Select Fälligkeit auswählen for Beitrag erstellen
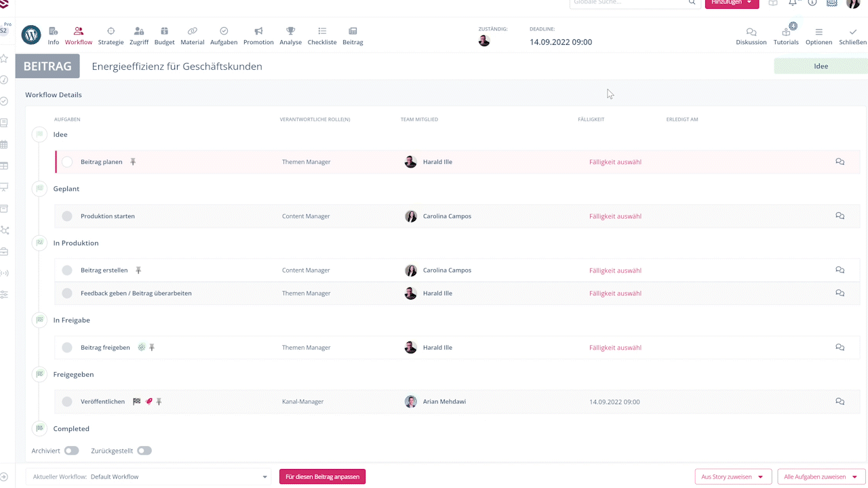This screenshot has height=488, width=868. click(615, 270)
